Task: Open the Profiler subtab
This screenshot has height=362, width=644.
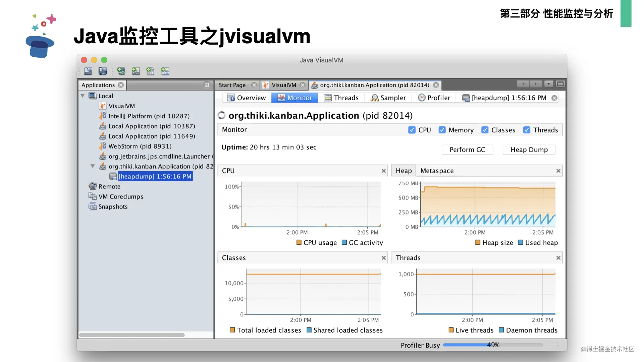Action: (x=434, y=98)
